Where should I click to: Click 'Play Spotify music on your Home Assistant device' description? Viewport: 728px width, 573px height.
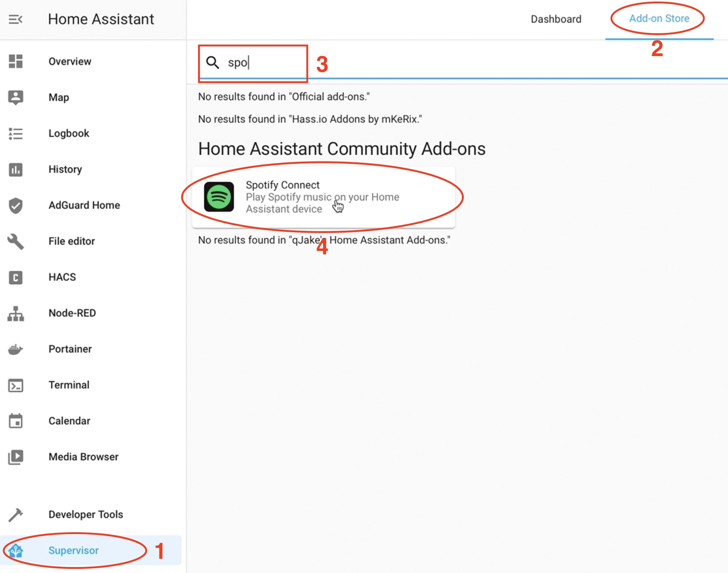pyautogui.click(x=322, y=203)
